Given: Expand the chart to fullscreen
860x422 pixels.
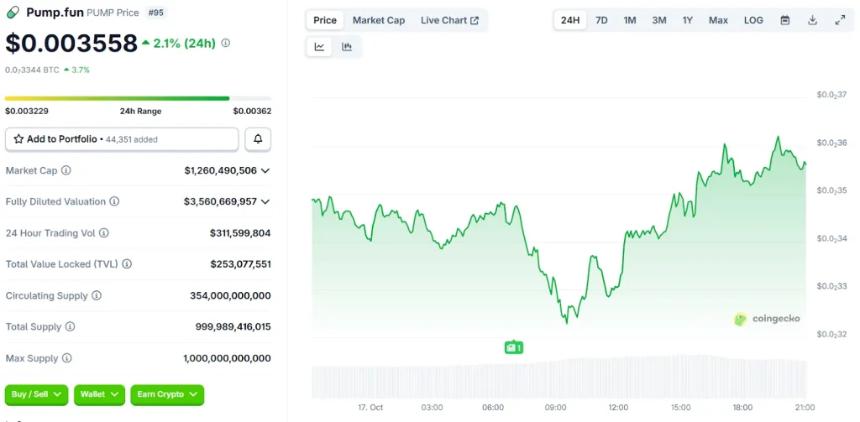Looking at the screenshot, I should pos(840,20).
